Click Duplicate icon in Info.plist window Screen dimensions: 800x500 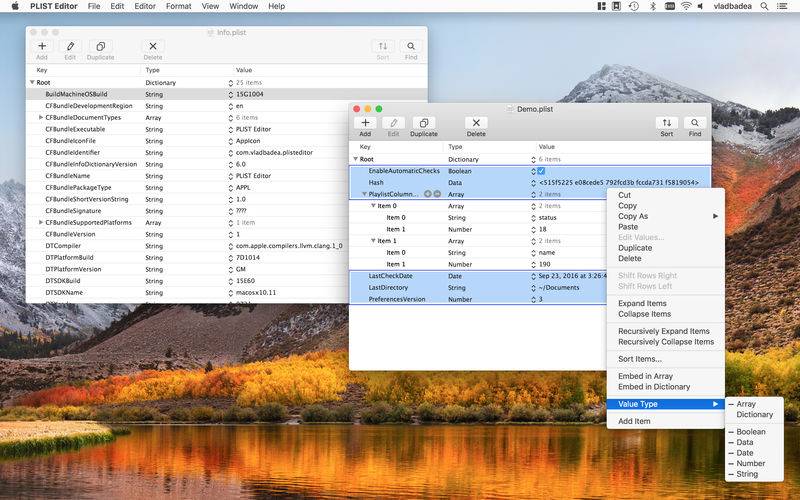pyautogui.click(x=101, y=46)
